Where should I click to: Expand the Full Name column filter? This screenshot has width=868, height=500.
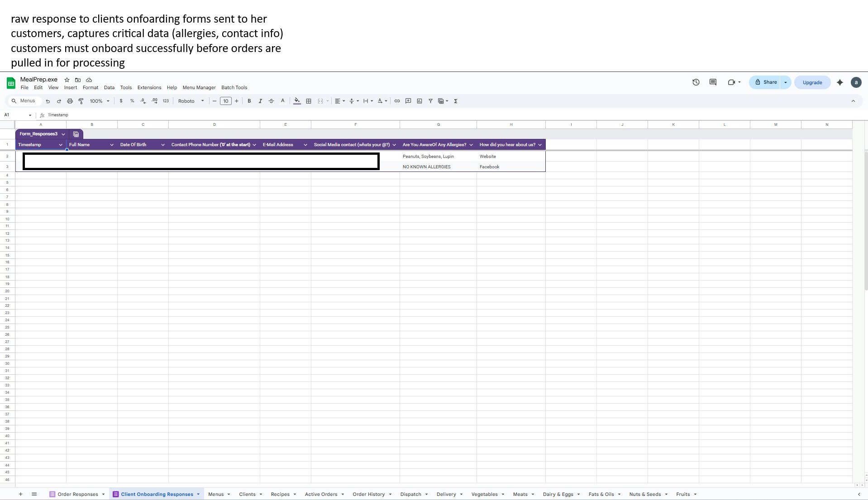(x=111, y=145)
